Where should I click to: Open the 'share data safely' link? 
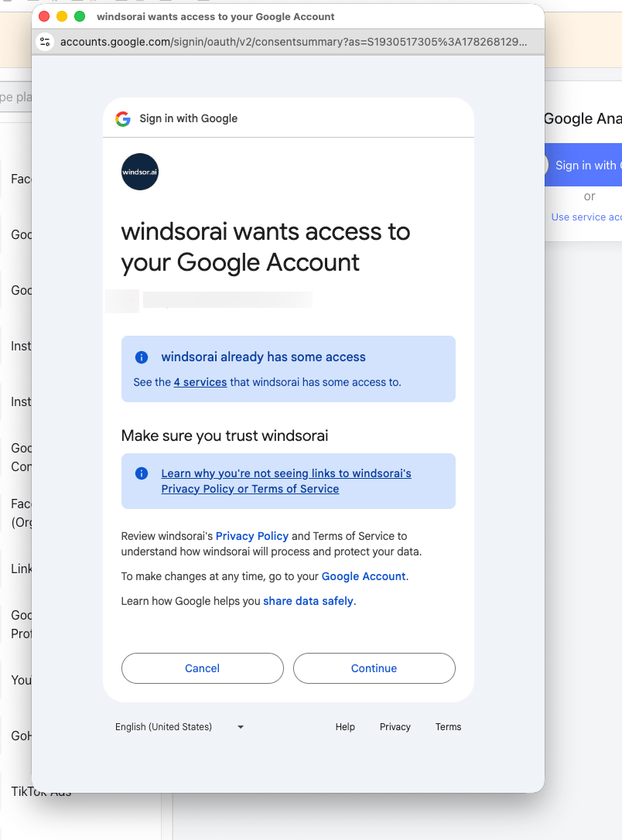[x=308, y=601]
